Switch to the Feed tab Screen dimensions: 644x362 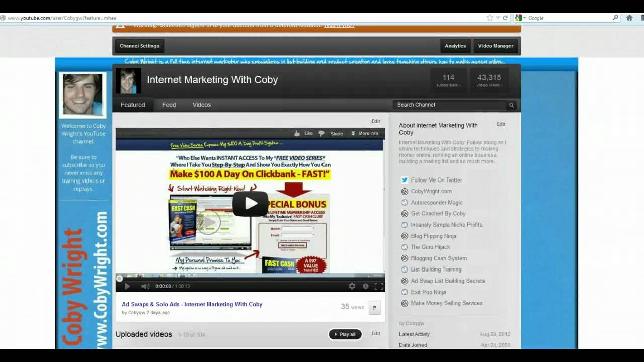point(169,105)
